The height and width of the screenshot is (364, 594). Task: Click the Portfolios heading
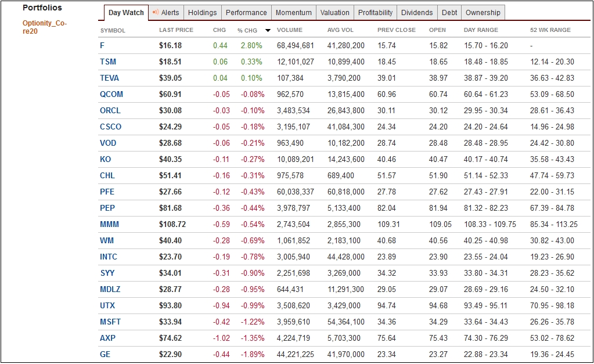pyautogui.click(x=42, y=8)
